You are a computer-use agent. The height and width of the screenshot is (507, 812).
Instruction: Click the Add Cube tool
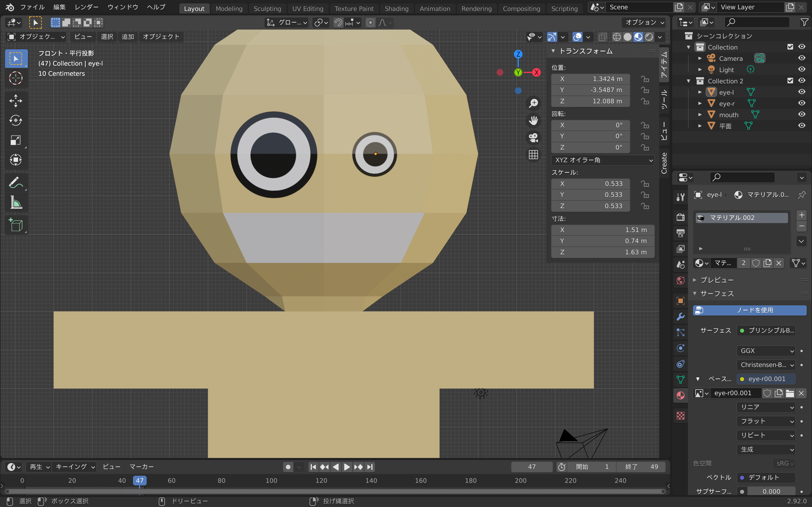pyautogui.click(x=16, y=225)
